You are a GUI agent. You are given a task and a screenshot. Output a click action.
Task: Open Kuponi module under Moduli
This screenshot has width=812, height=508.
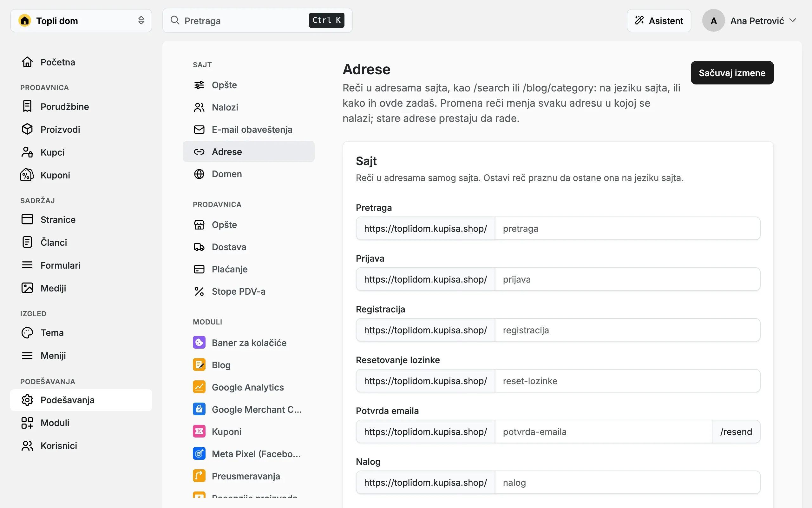[x=248, y=431]
